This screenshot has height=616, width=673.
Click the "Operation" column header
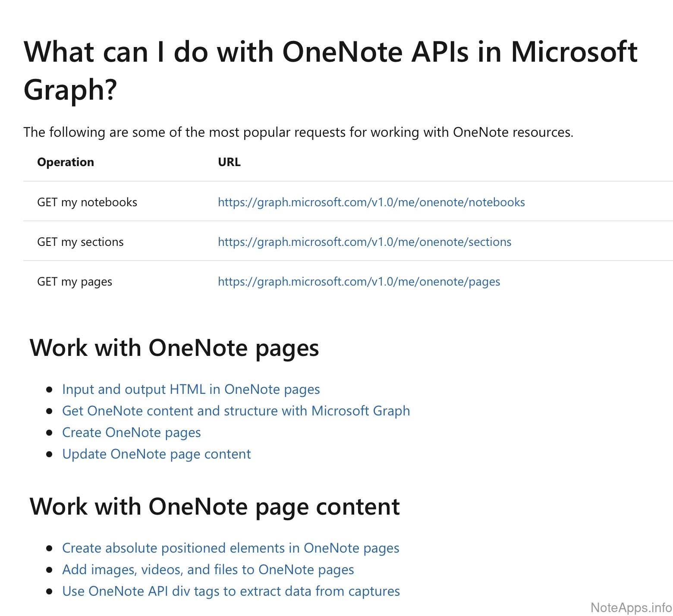(66, 162)
